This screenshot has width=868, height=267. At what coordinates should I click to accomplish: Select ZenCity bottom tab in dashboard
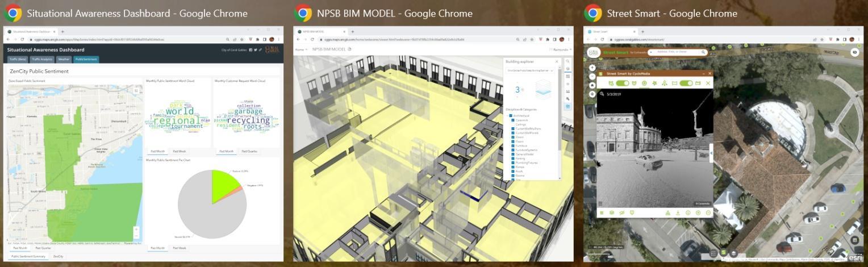click(x=59, y=257)
